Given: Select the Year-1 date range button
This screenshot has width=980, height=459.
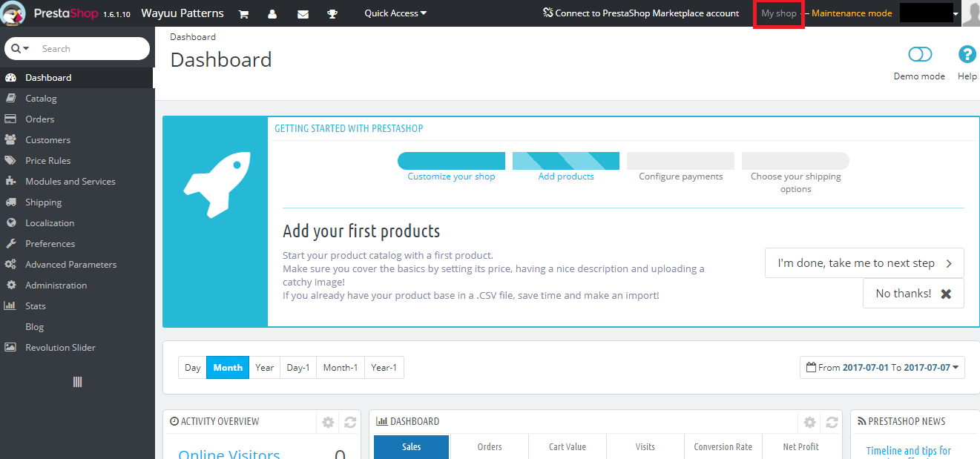Looking at the screenshot, I should [x=384, y=368].
